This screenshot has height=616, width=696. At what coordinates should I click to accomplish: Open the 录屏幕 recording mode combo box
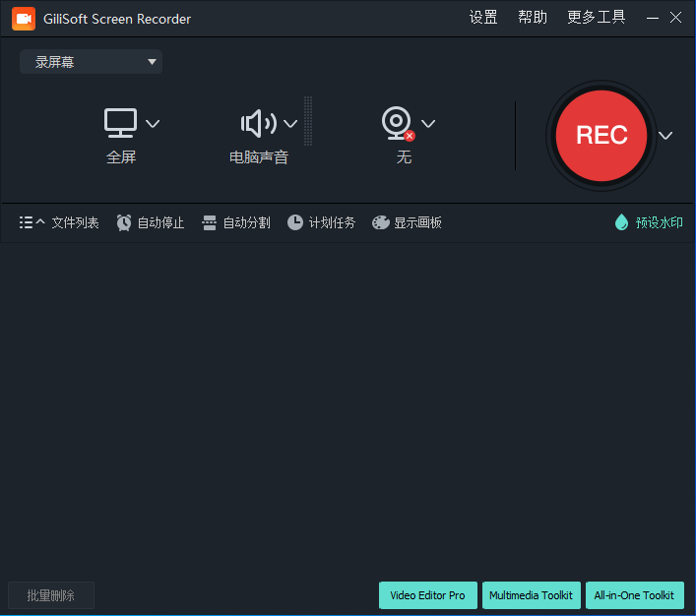[91, 62]
